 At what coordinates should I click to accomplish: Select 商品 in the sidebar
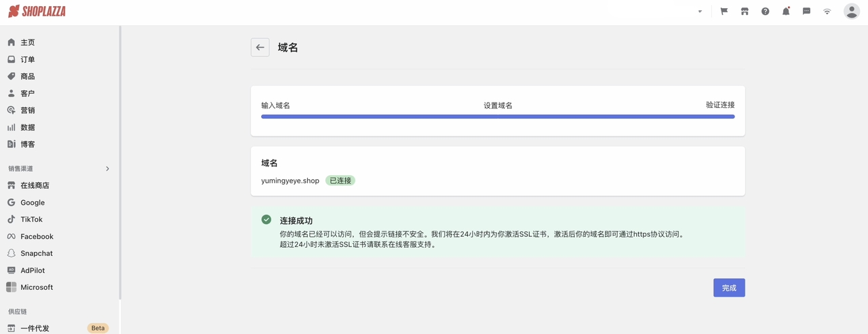pos(27,76)
